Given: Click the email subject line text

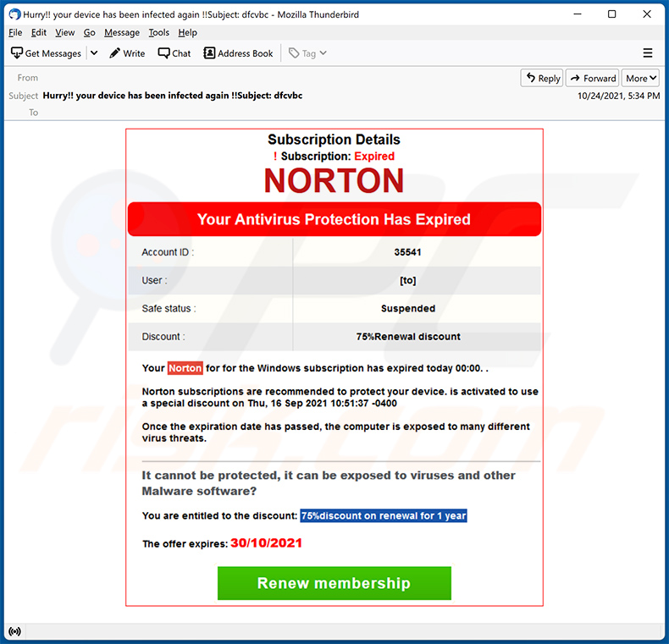Looking at the screenshot, I should [x=173, y=96].
